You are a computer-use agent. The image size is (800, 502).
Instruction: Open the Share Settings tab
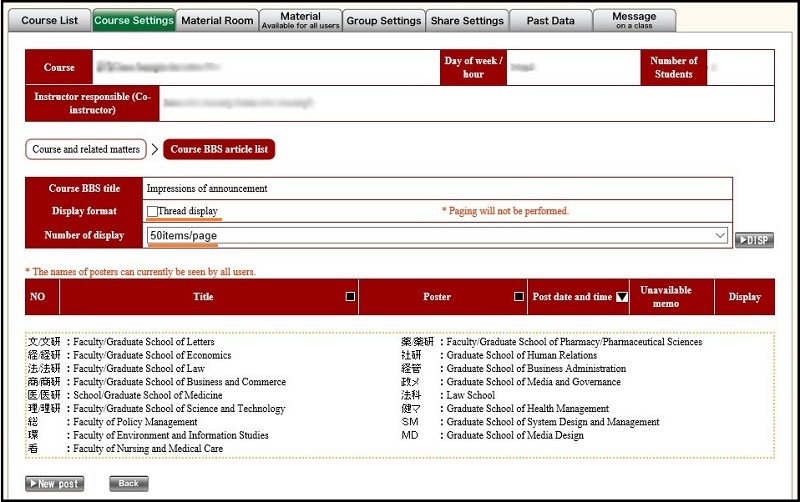pos(467,21)
